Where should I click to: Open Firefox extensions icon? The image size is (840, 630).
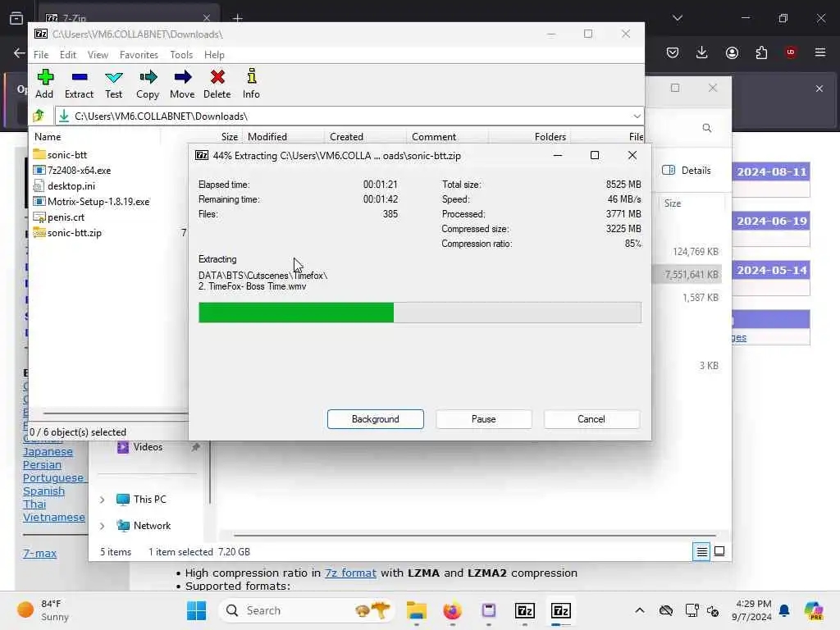(x=761, y=52)
